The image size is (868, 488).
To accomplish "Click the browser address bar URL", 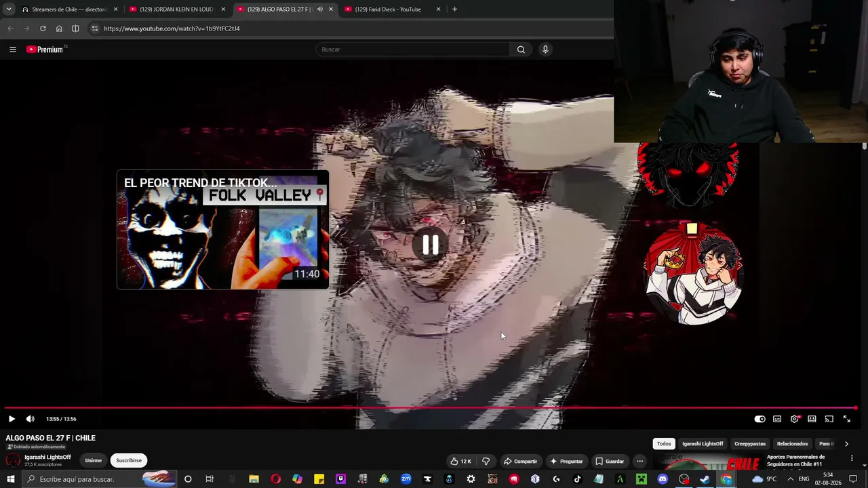I will [x=172, y=28].
